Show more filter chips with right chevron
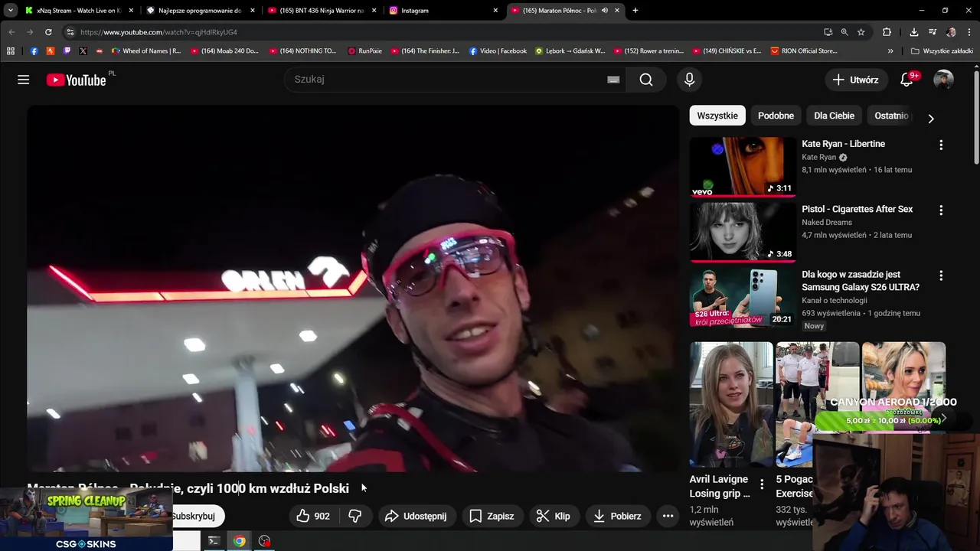The image size is (980, 551). [x=931, y=119]
